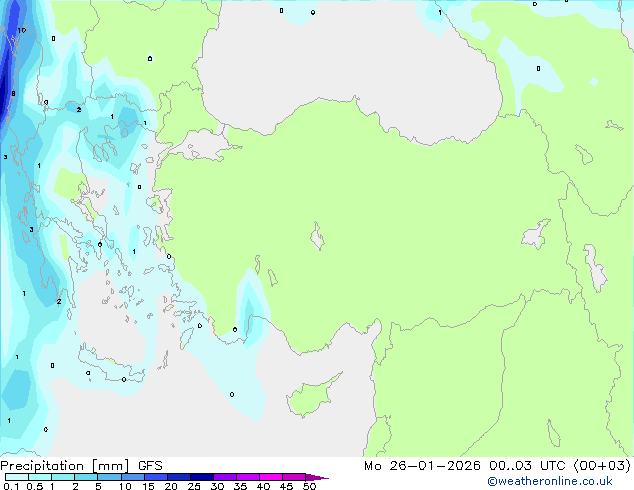This screenshot has width=634, height=490.
Task: Click the "(00+03)" forecast offset text
Action: coord(602,466)
